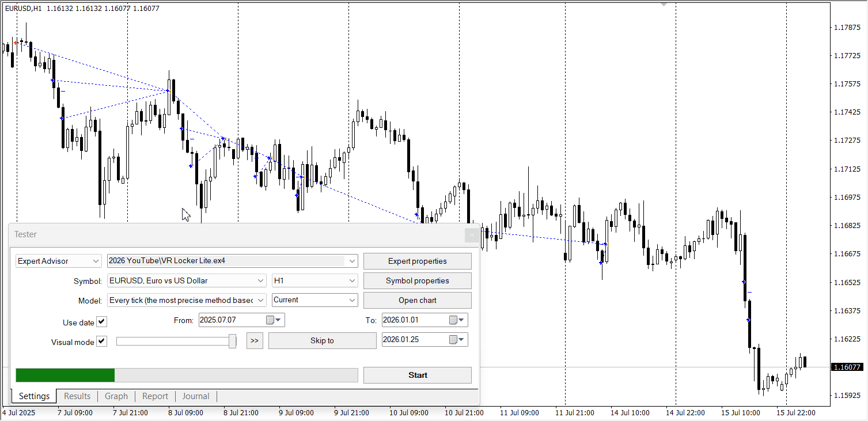Select the Settings tab
The height and width of the screenshot is (421, 868).
(33, 396)
